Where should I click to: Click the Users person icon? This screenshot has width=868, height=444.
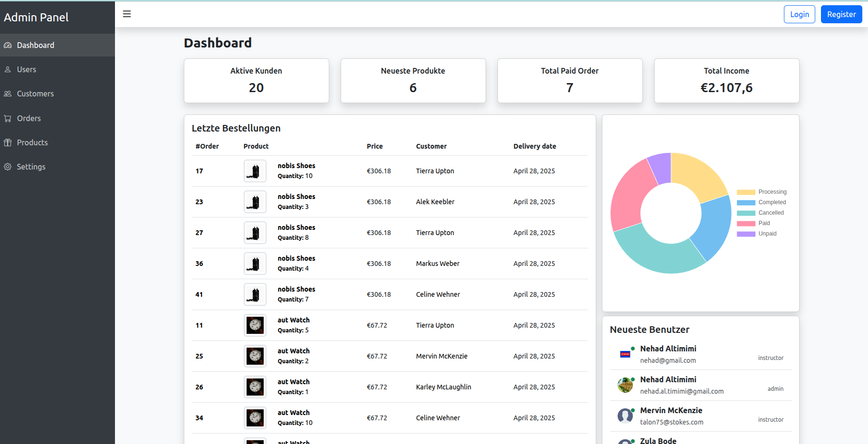coord(8,70)
